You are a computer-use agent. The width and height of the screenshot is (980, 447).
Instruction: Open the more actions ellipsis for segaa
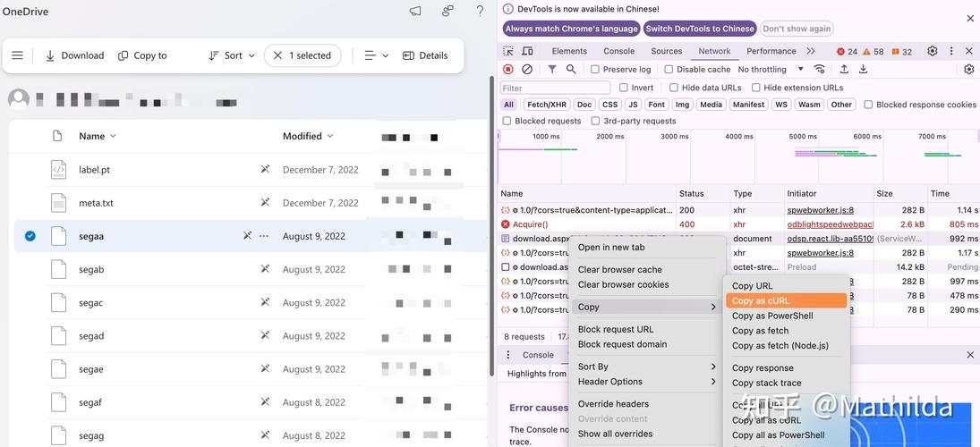pyautogui.click(x=264, y=236)
